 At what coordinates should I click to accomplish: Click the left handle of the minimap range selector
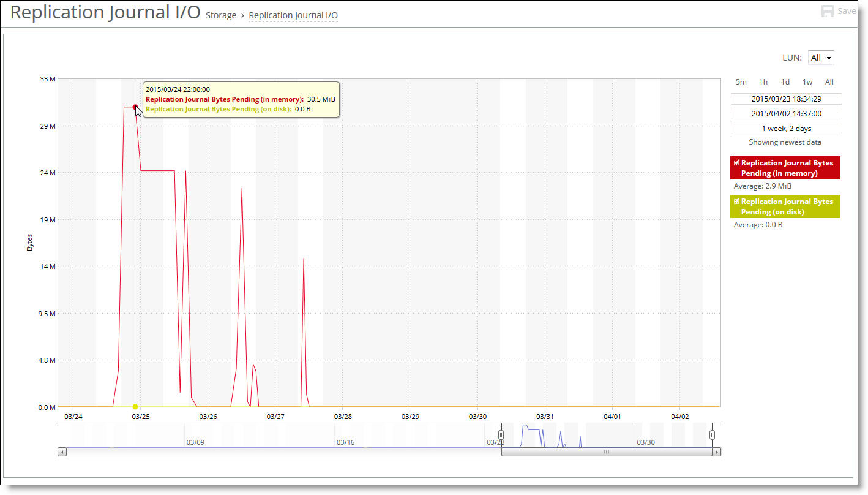click(x=501, y=434)
